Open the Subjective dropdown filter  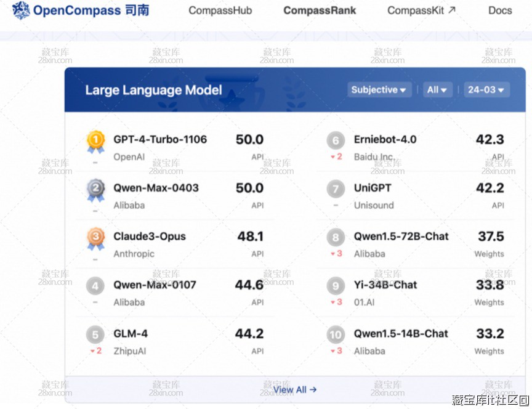tap(379, 90)
